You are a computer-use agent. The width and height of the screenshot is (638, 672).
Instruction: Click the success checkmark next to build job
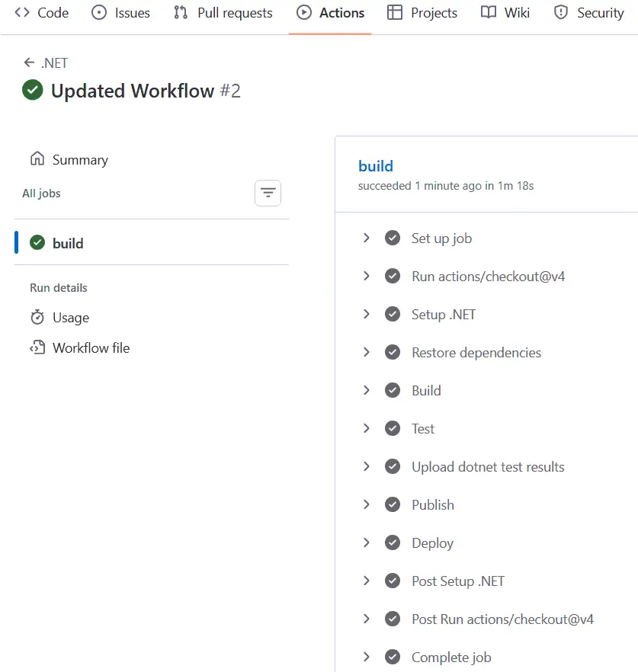click(x=37, y=242)
